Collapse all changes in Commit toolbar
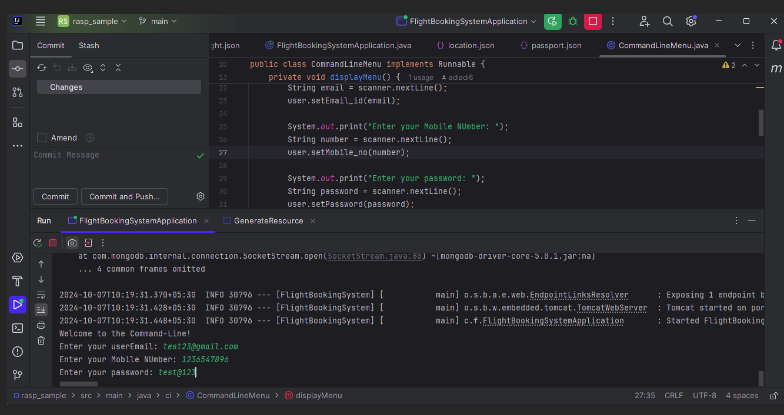The image size is (784, 415). point(118,68)
